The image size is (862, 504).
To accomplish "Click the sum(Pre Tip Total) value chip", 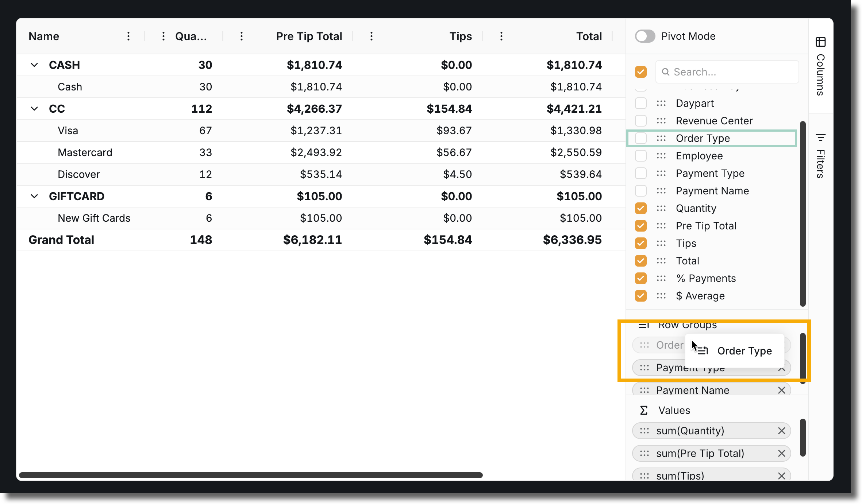I will click(x=711, y=453).
